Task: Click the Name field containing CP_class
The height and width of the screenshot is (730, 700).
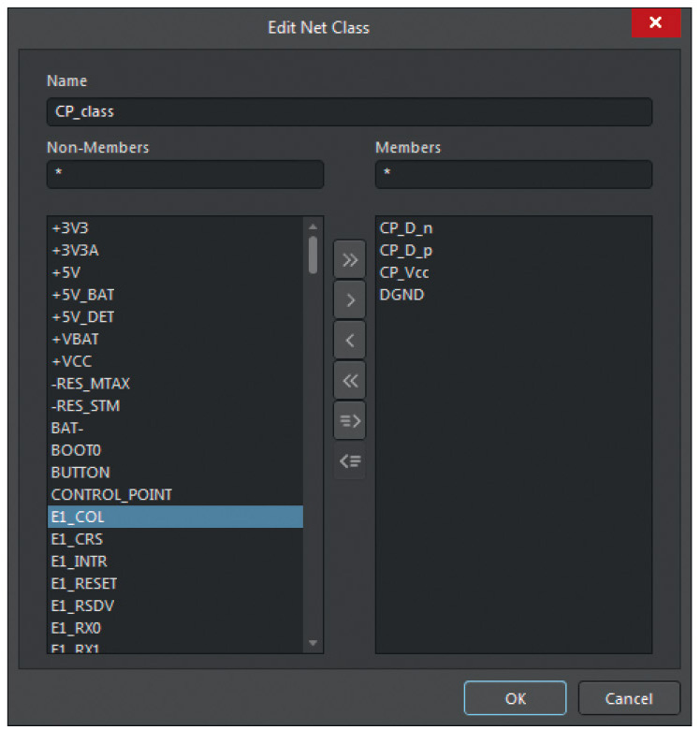Action: tap(348, 111)
